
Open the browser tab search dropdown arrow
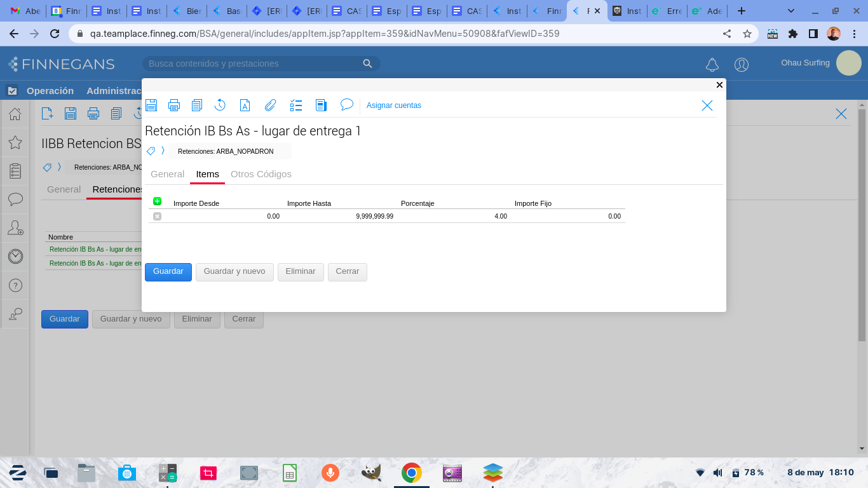[x=791, y=11]
